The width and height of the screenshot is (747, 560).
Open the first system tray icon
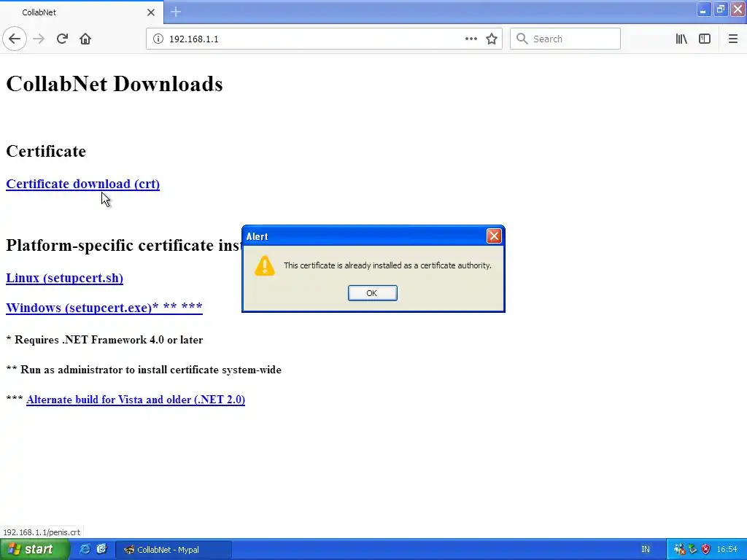[679, 550]
